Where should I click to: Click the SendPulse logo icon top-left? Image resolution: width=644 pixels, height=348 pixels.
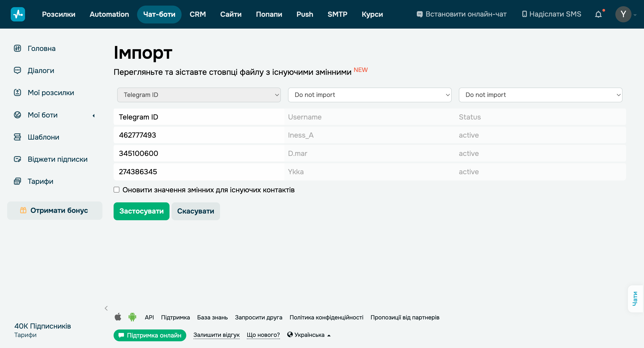(18, 14)
